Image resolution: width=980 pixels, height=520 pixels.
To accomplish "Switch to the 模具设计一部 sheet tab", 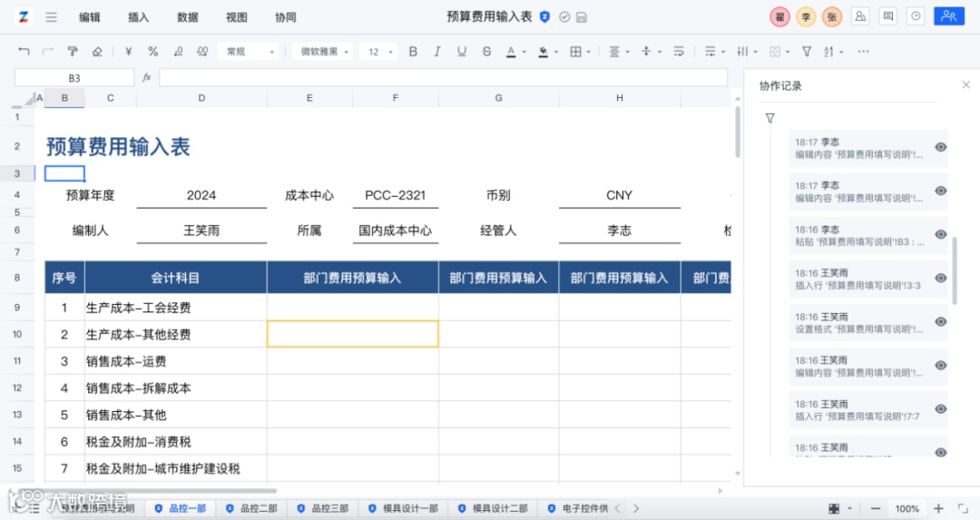I will tap(404, 509).
